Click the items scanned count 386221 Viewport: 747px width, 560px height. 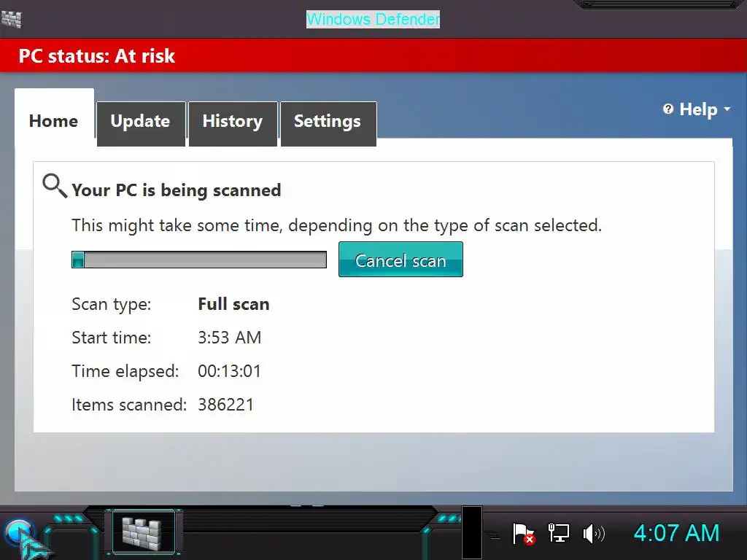tap(226, 404)
